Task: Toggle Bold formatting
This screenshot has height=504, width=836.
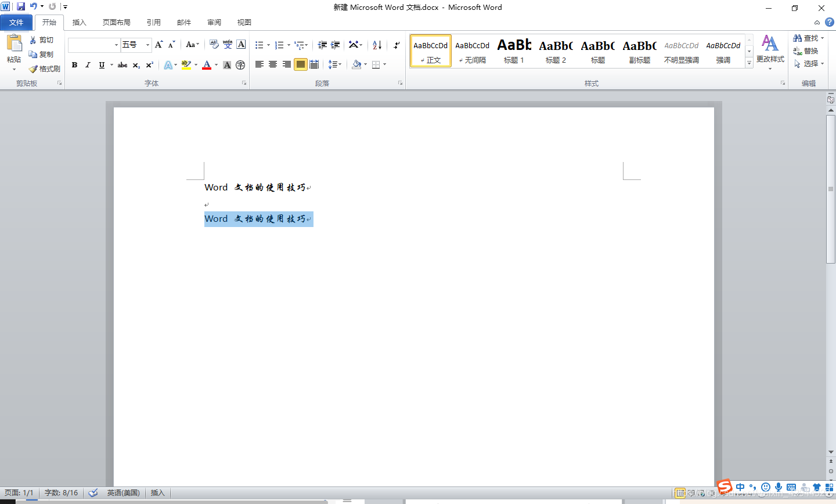Action: (x=74, y=65)
